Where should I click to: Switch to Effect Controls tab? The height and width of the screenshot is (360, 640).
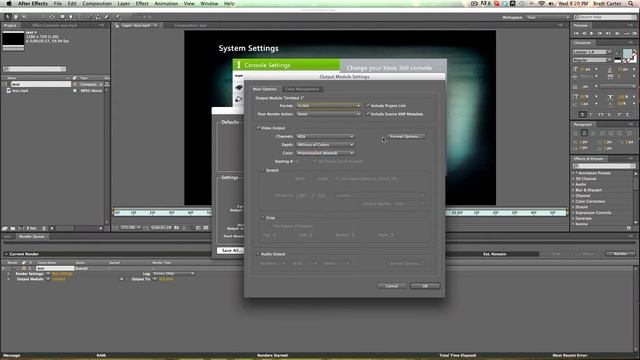pos(54,25)
